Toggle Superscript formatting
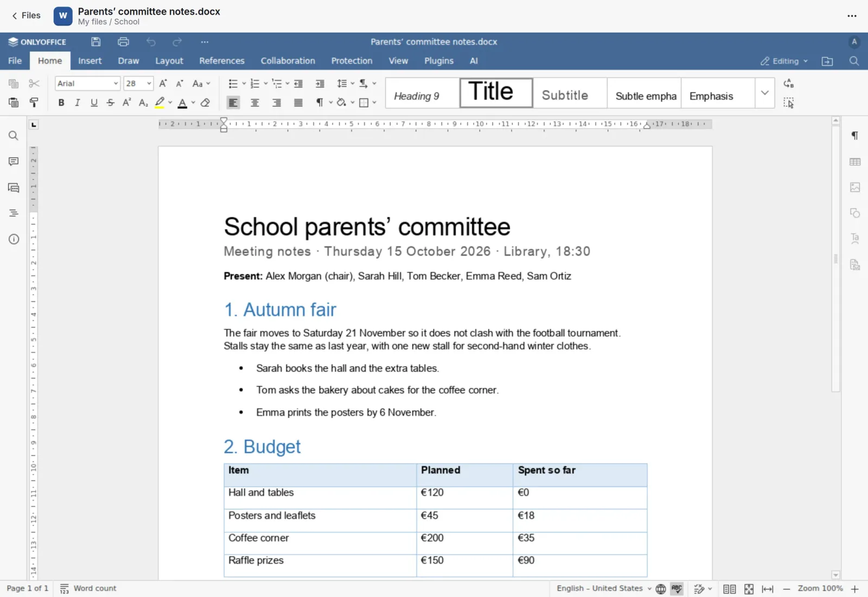868x597 pixels. point(127,103)
